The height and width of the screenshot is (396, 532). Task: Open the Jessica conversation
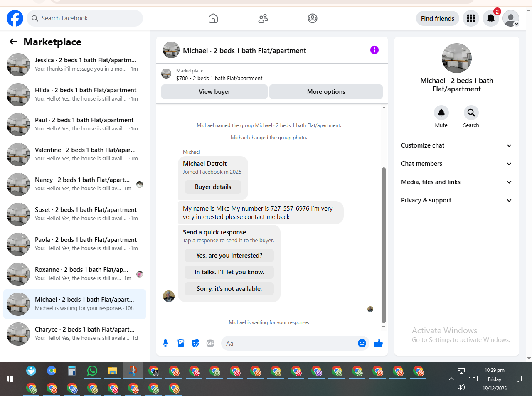75,65
